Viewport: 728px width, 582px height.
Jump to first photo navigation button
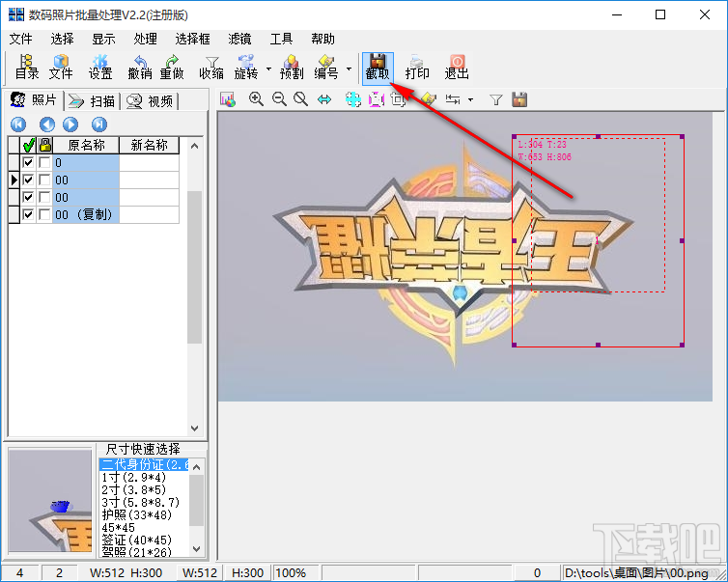[x=18, y=125]
